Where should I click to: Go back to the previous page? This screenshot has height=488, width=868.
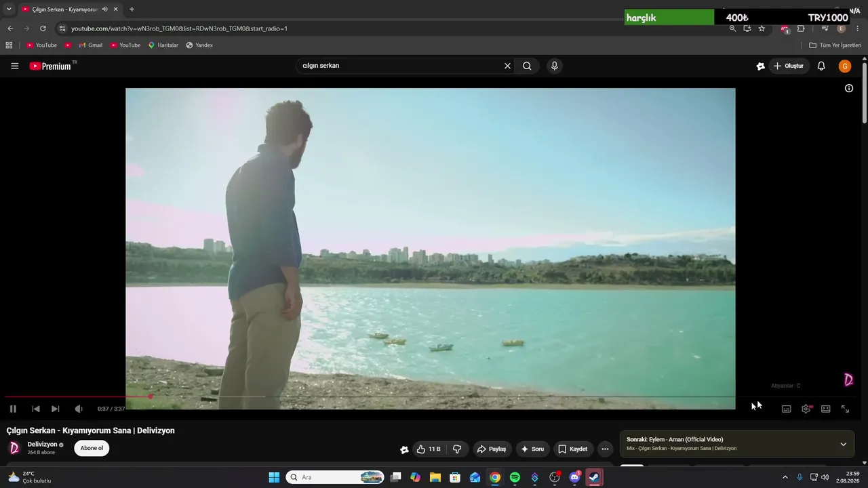pos(10,28)
